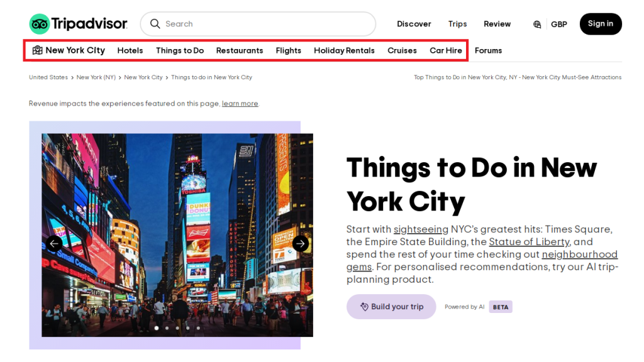
Task: Open the Cruises tab
Action: [402, 50]
